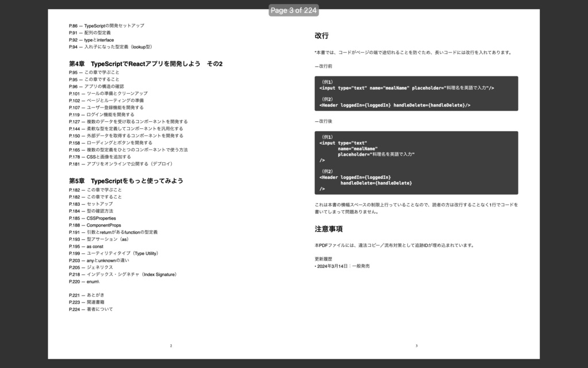Viewport: 588px width, 368px height.
Task: Open the P.195 as const entry
Action: tap(89, 246)
